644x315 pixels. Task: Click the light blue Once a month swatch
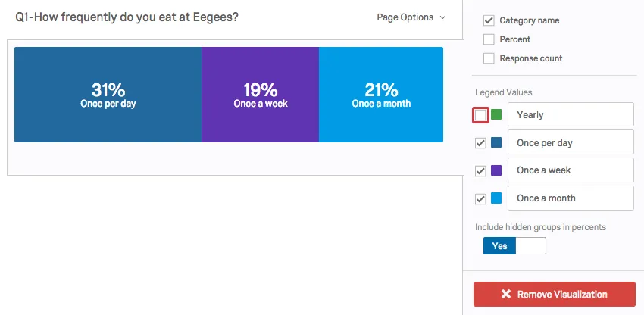click(496, 199)
